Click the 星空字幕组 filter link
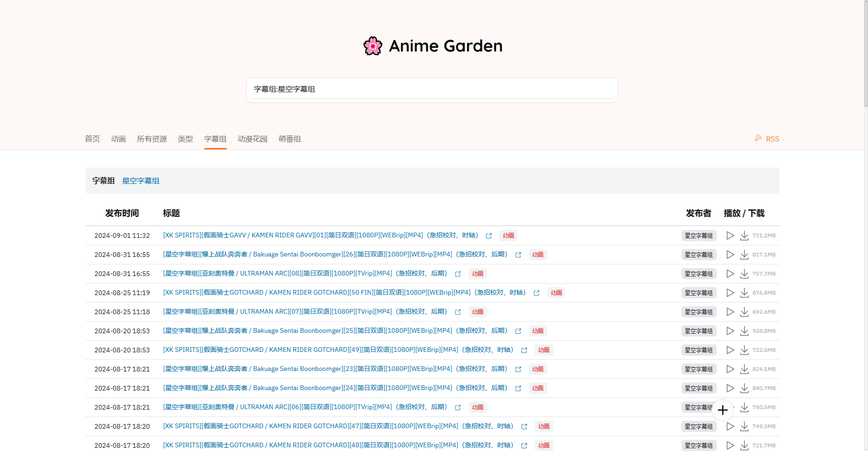 pos(141,181)
